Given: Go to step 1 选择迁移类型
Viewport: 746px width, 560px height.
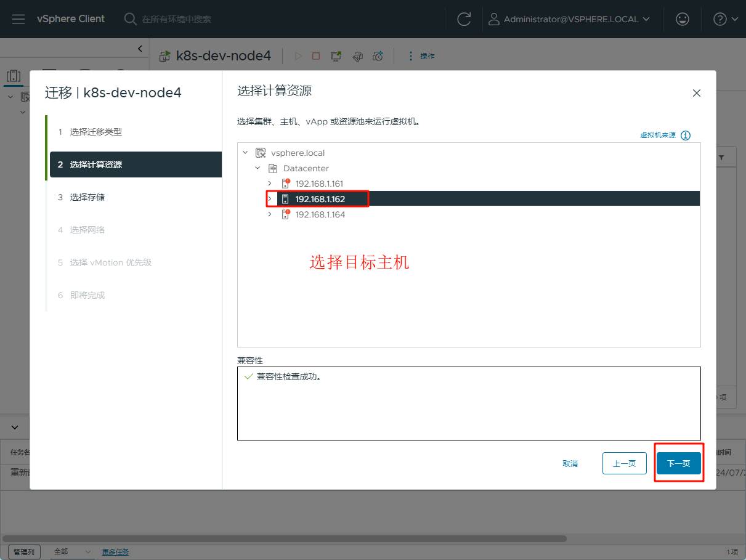Looking at the screenshot, I should [x=95, y=132].
